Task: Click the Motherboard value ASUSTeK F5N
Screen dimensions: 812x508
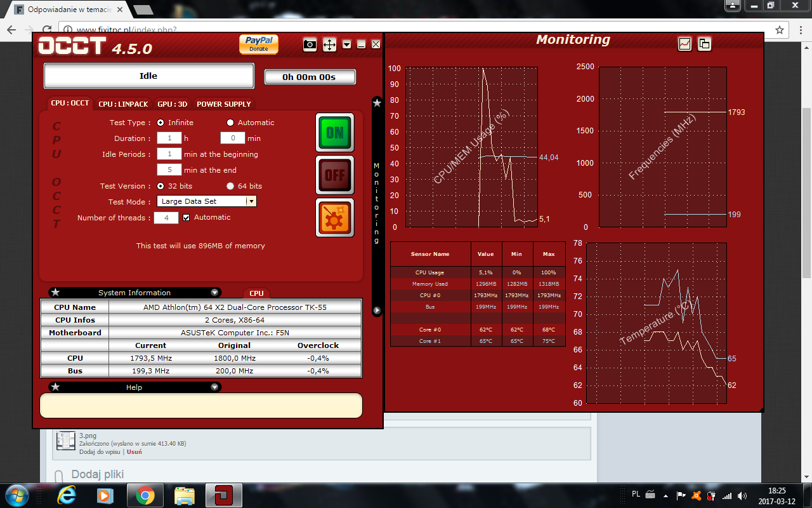Action: tap(235, 333)
